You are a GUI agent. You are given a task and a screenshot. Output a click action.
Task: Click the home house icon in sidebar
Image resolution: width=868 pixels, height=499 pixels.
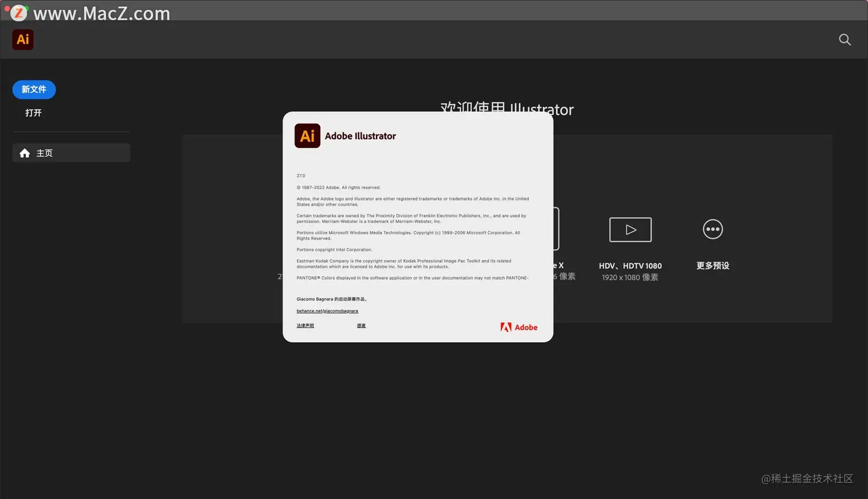click(x=25, y=153)
